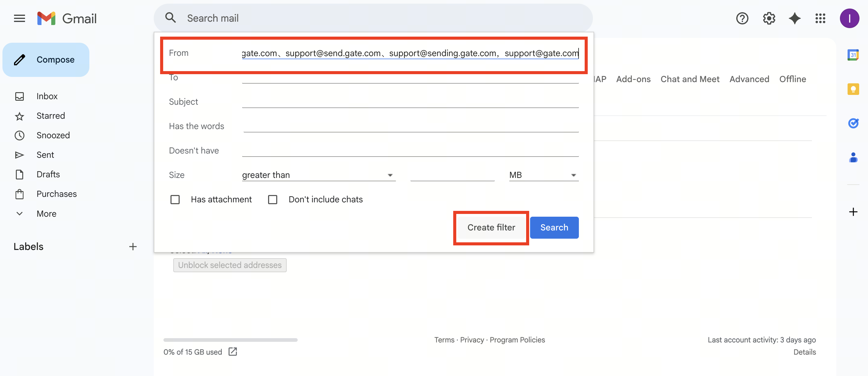Image resolution: width=868 pixels, height=376 pixels.
Task: Click the Gmail logo
Action: 67,18
